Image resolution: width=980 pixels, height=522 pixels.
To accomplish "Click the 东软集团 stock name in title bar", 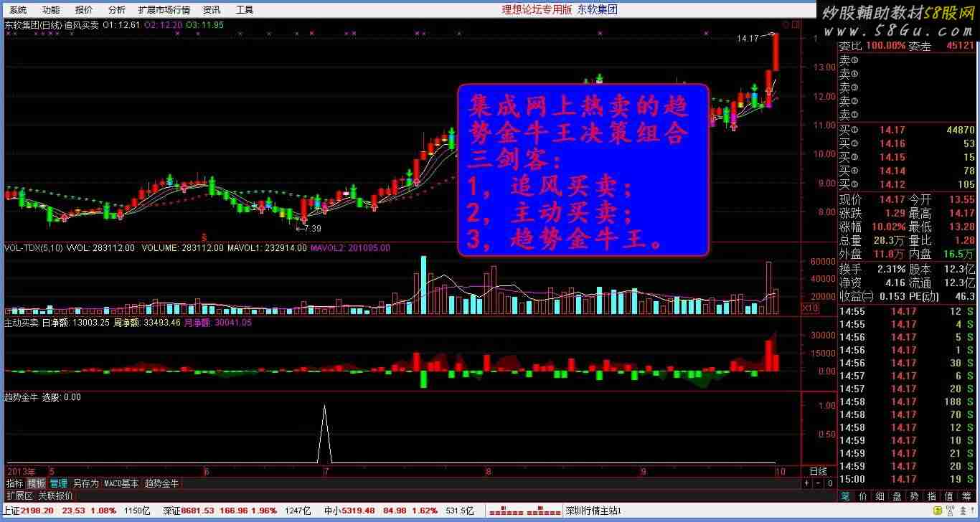I will (x=598, y=10).
